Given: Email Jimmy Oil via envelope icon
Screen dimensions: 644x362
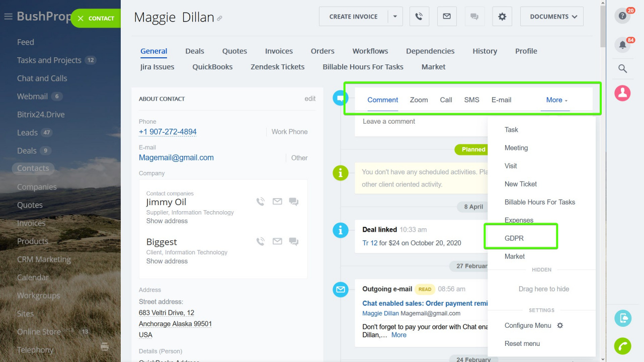Looking at the screenshot, I should coord(277,202).
